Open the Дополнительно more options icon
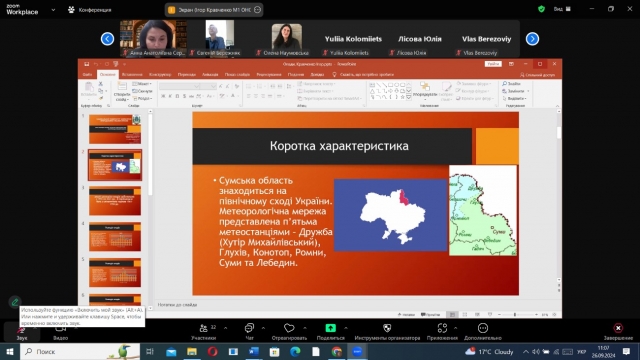The image size is (640, 360). (x=483, y=328)
